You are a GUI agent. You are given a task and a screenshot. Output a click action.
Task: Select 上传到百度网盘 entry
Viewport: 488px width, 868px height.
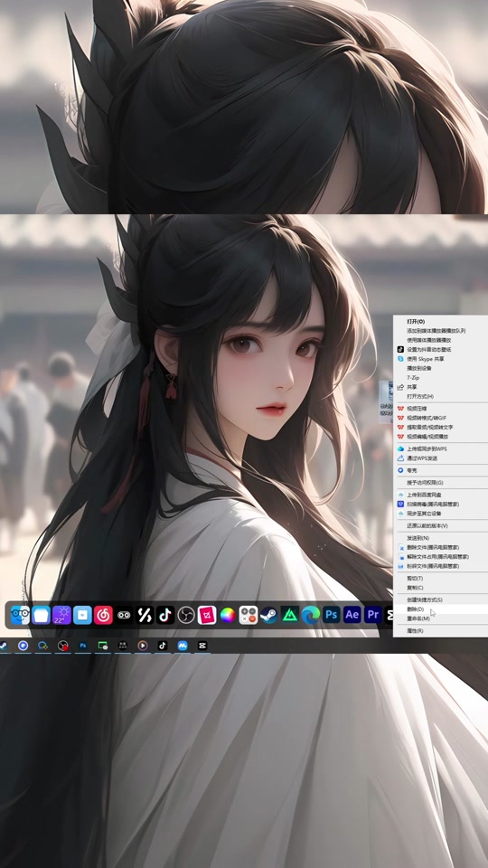[x=440, y=495]
